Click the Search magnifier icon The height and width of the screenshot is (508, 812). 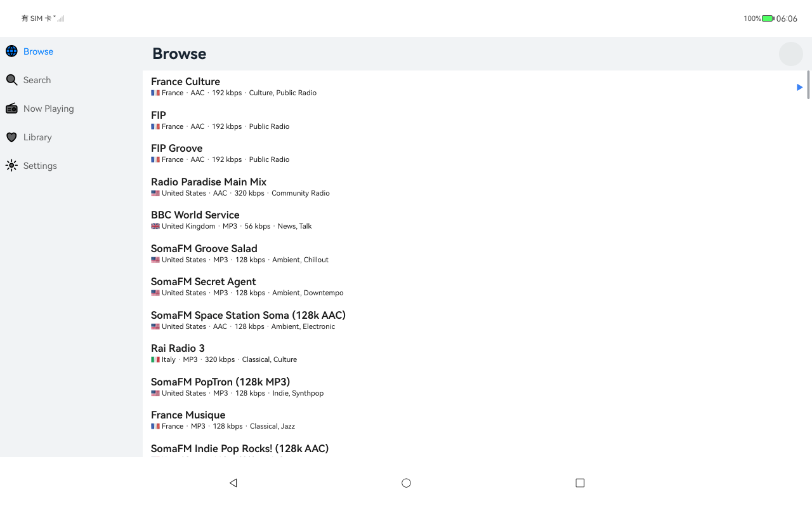click(x=11, y=80)
